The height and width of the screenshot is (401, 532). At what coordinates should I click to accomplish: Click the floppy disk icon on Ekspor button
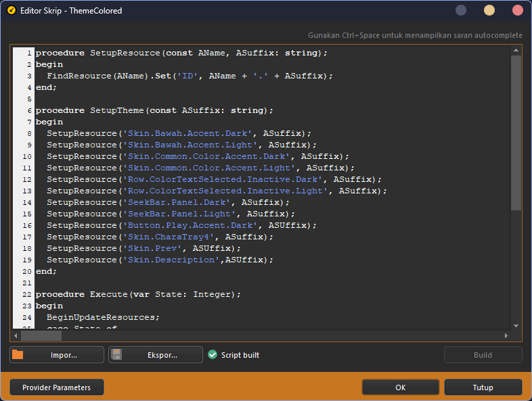click(x=116, y=355)
